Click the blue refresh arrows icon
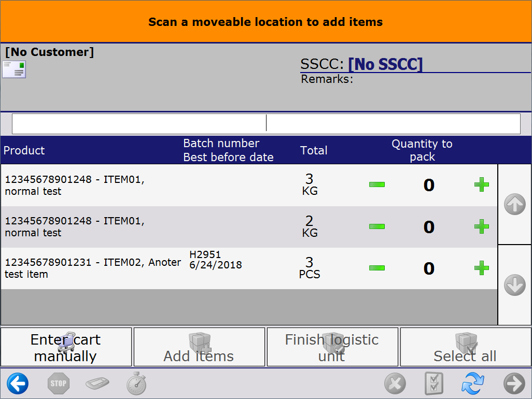Viewport: 532px width, 399px height. [x=473, y=383]
